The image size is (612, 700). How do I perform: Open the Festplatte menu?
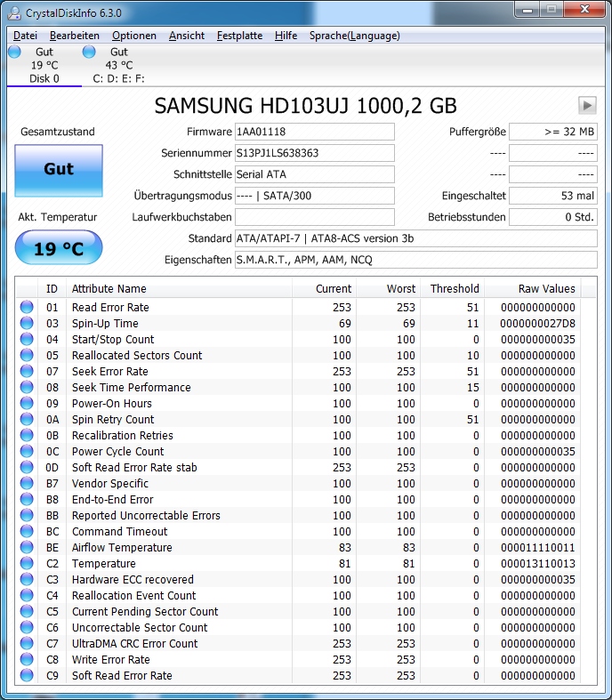[239, 36]
